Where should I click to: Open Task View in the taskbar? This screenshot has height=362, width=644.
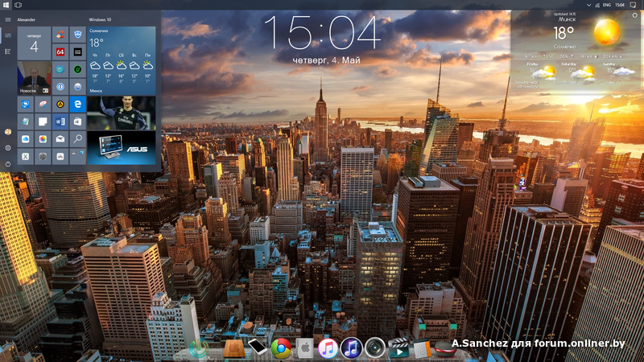(18, 5)
